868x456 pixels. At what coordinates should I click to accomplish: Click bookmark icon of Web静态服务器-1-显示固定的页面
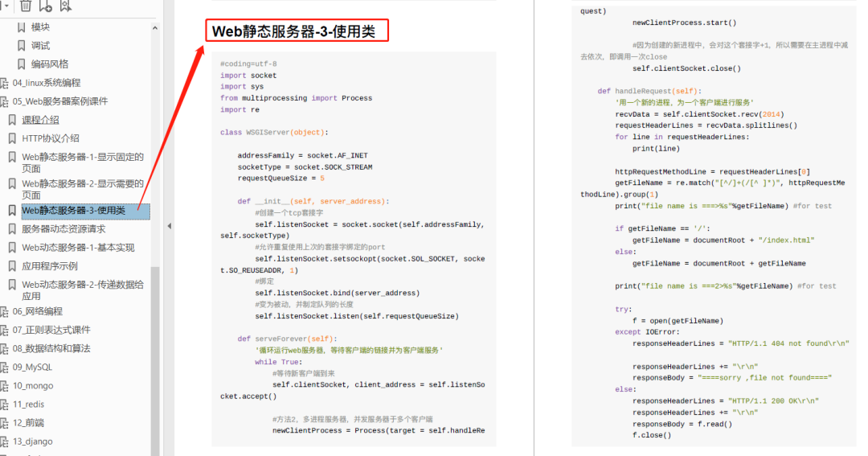pos(12,158)
